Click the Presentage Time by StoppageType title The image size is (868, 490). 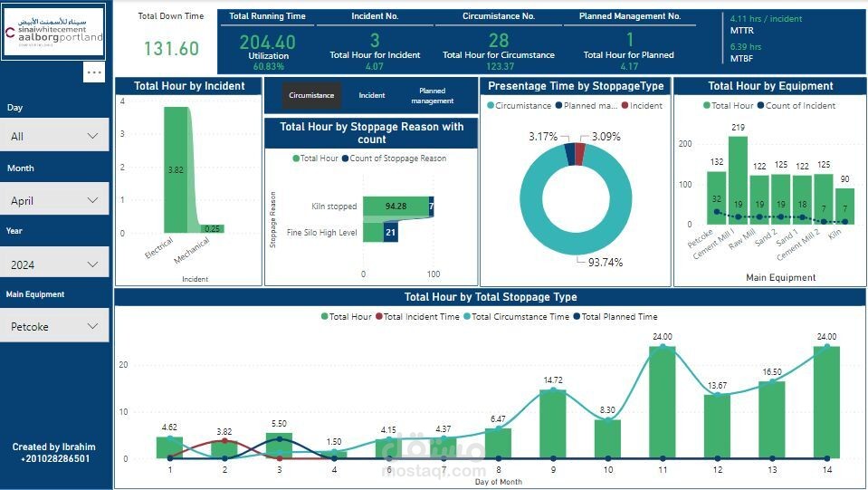click(x=576, y=86)
